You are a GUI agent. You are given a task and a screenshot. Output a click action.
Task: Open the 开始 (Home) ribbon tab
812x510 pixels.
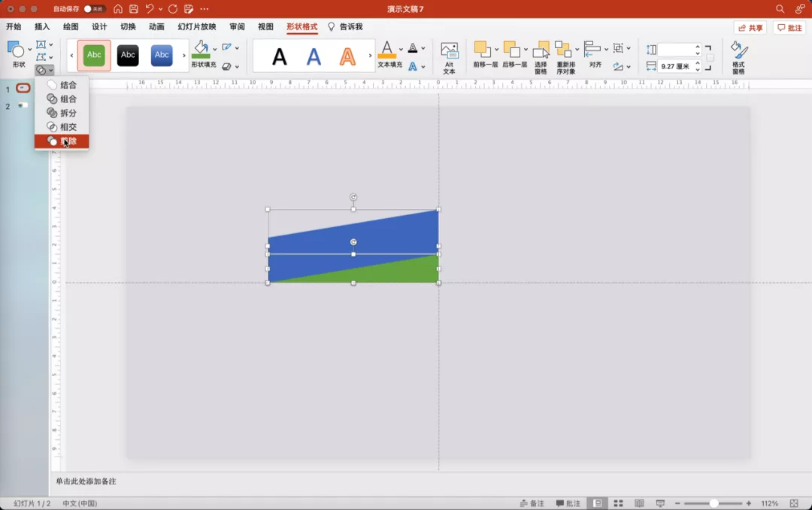[14, 27]
